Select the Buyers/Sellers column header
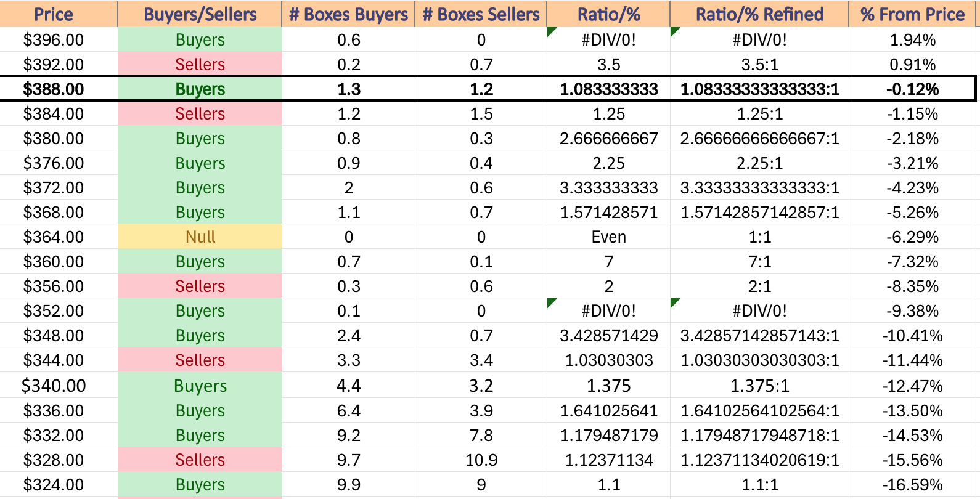Screen dimensions: 980x499 [200, 14]
